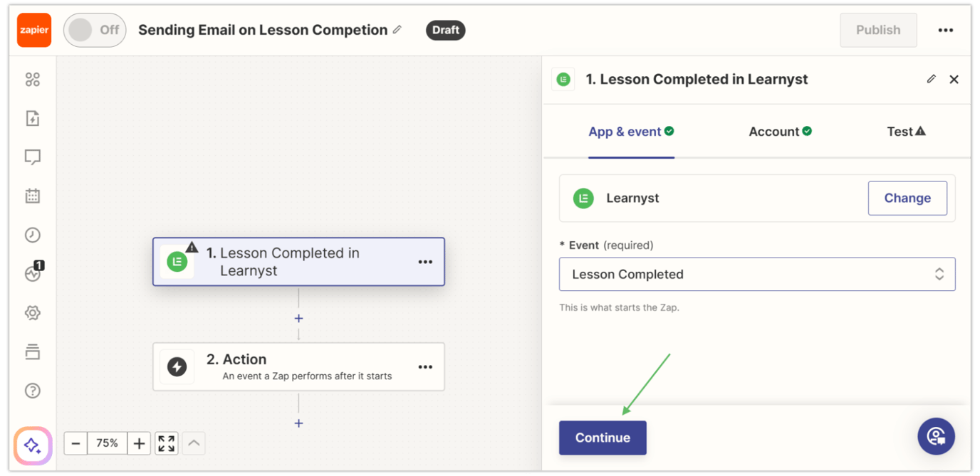The image size is (980, 476).
Task: Open the Lesson Completed event dropdown
Action: click(x=756, y=274)
